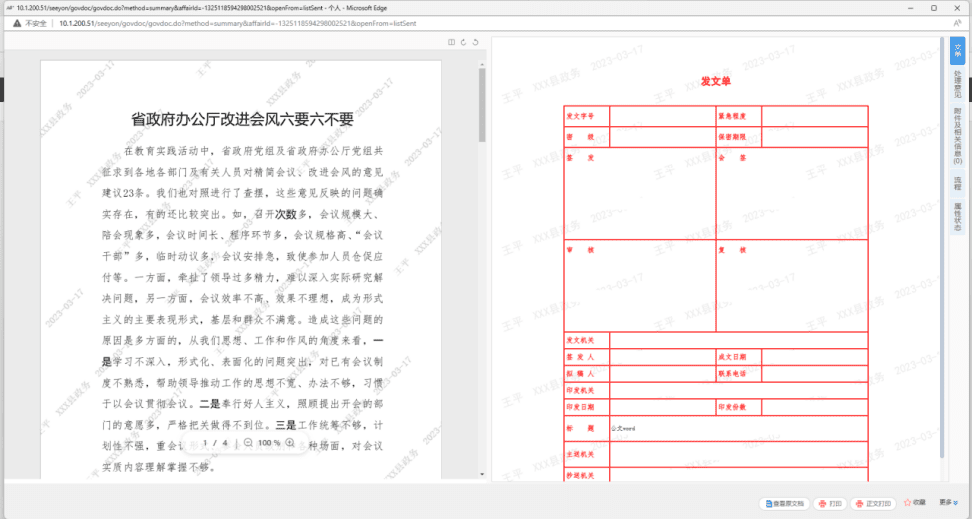Click the document scrollbar up arrow
The height and width of the screenshot is (520, 973).
click(x=482, y=65)
